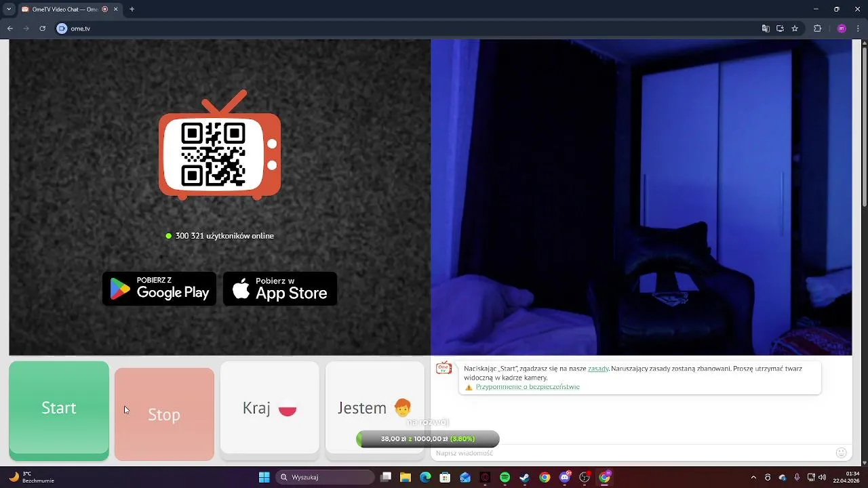The width and height of the screenshot is (868, 488).
Task: Close the OmeTV Video Chat tab
Action: [116, 9]
